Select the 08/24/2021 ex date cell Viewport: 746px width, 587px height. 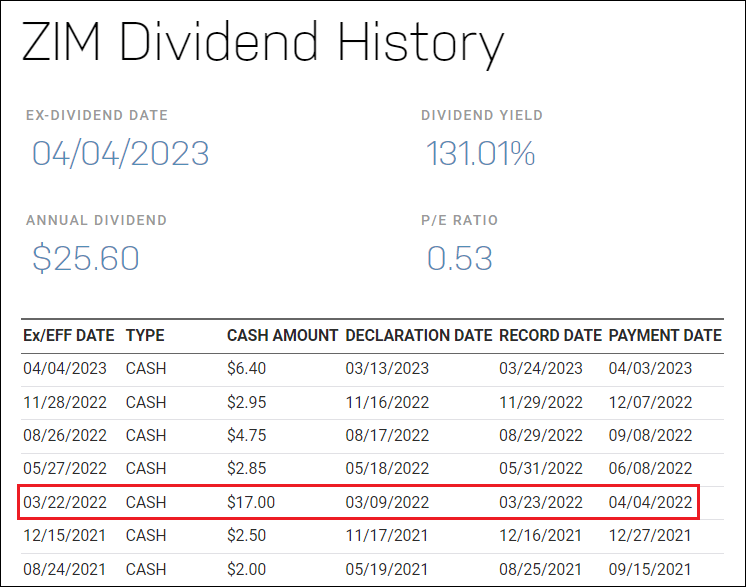tap(64, 569)
